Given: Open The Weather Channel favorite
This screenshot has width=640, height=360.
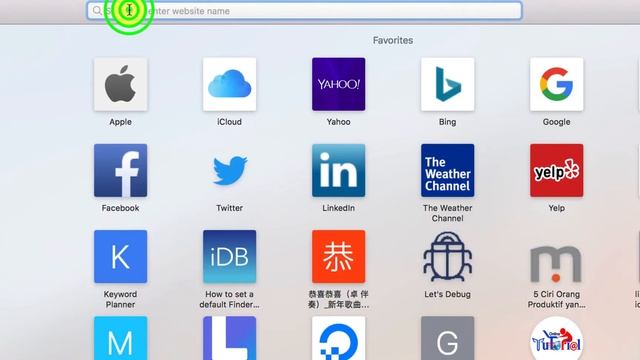Looking at the screenshot, I should [x=447, y=170].
